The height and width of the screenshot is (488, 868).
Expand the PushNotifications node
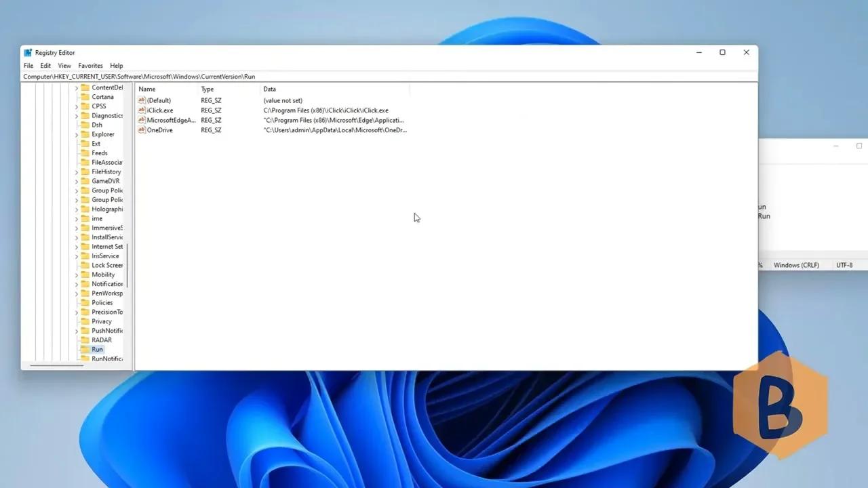(76, 331)
